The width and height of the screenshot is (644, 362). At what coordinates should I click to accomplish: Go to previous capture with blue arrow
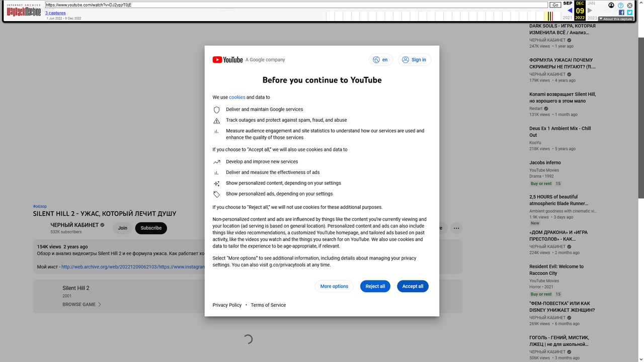click(x=570, y=11)
